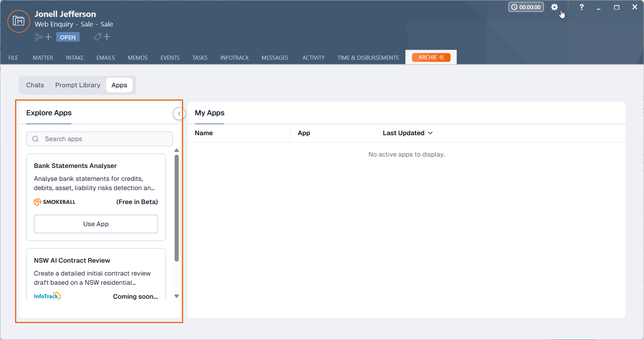The width and height of the screenshot is (644, 340).
Task: Click the apps list scroll down arrow
Action: tap(176, 296)
